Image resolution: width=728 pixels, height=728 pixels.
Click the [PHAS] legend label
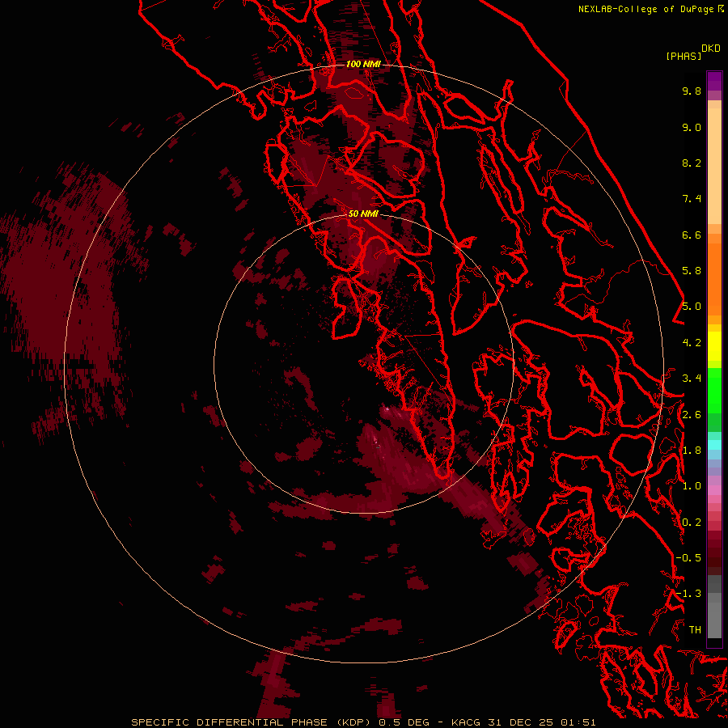tap(684, 56)
